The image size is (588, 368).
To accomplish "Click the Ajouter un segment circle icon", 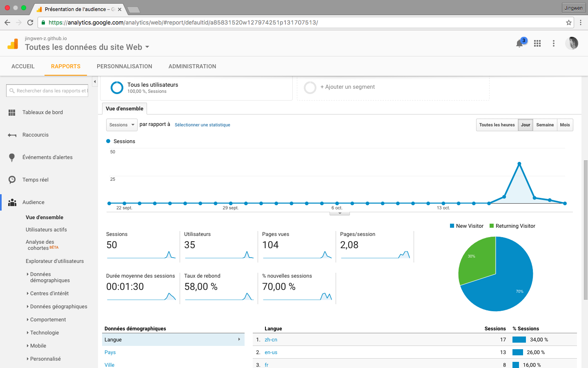I will pos(310,88).
